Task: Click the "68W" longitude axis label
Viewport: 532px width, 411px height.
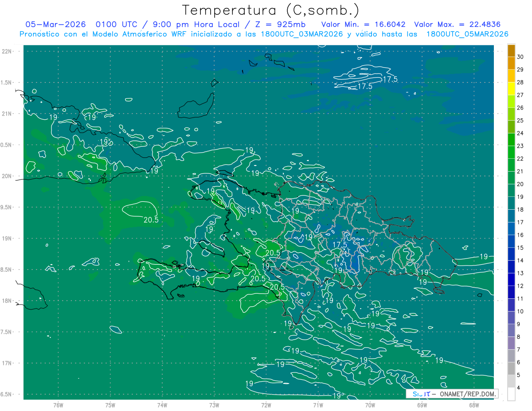Action: (474, 405)
